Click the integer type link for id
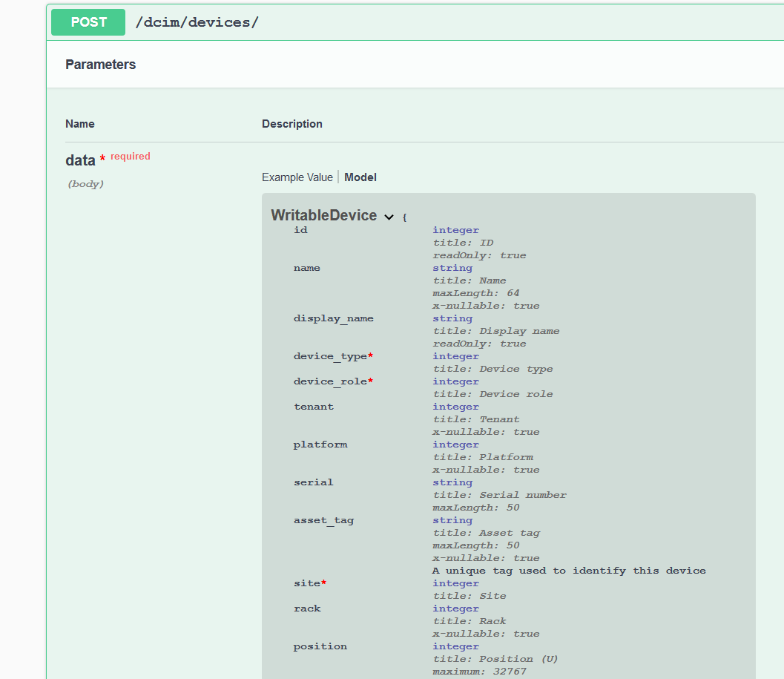 pyautogui.click(x=455, y=229)
